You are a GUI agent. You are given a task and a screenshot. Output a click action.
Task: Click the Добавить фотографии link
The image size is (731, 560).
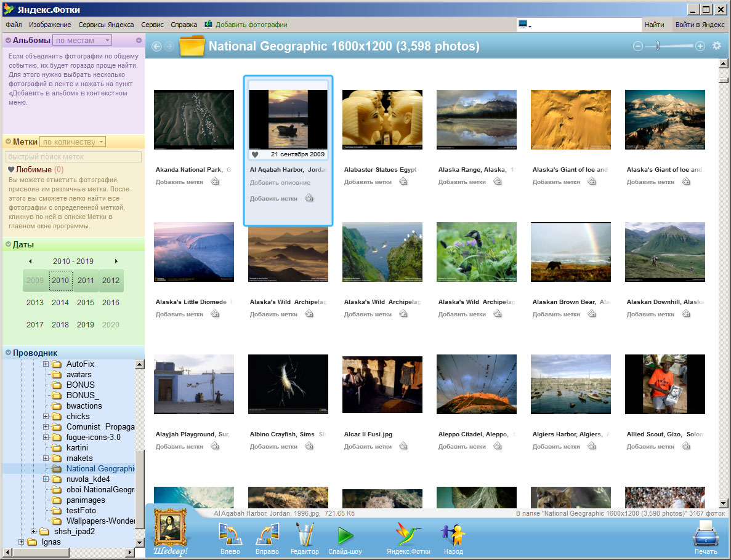pos(251,25)
